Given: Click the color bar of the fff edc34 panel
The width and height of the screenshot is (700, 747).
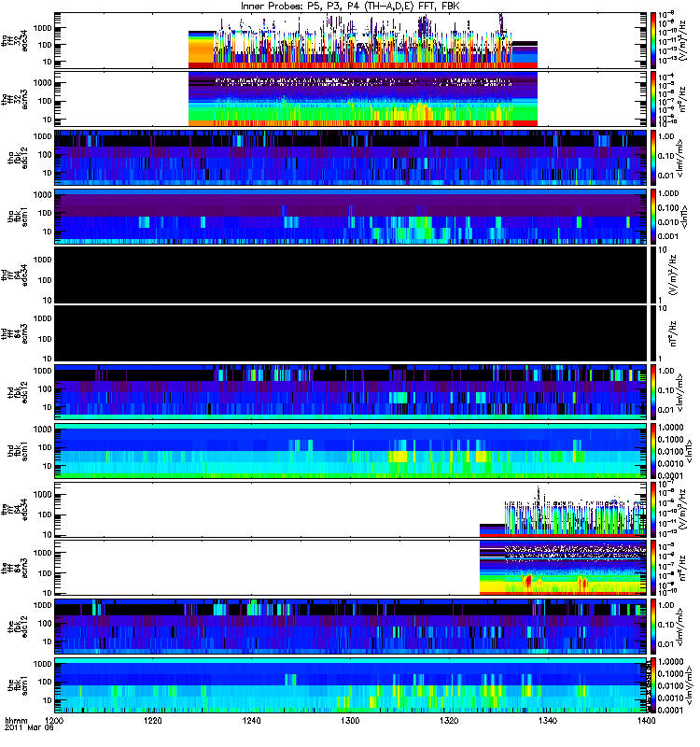Looking at the screenshot, I should click(653, 509).
